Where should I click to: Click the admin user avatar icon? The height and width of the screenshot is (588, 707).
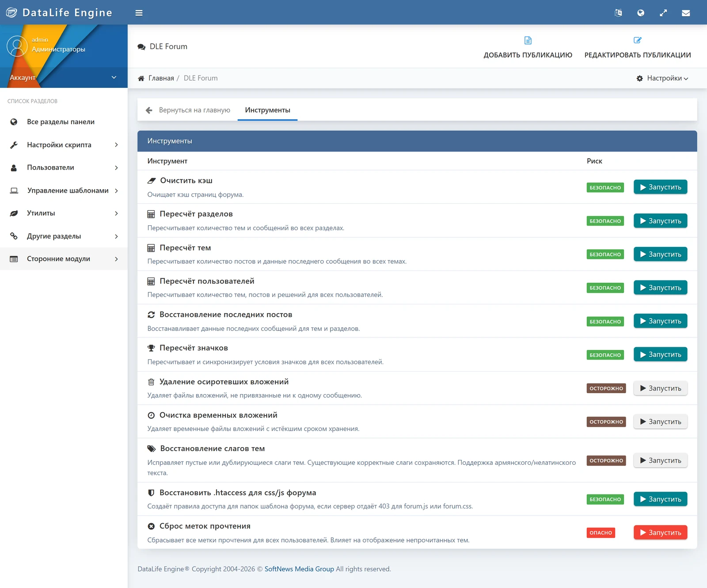tap(17, 46)
